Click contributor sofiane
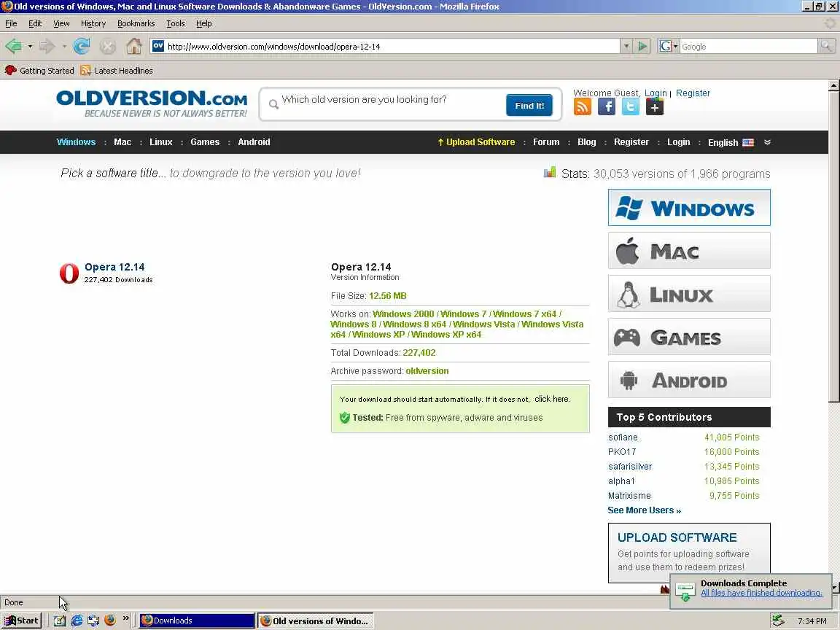The height and width of the screenshot is (630, 840). [623, 437]
